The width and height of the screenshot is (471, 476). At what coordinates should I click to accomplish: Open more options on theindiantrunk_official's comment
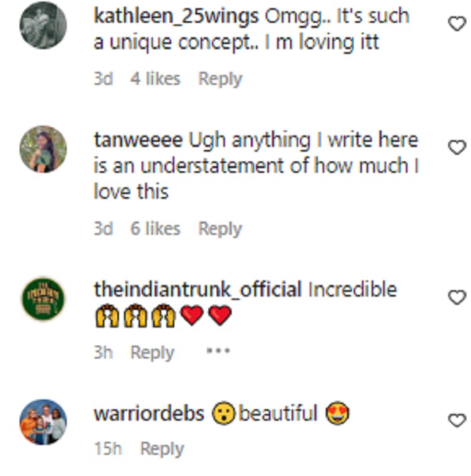click(218, 352)
